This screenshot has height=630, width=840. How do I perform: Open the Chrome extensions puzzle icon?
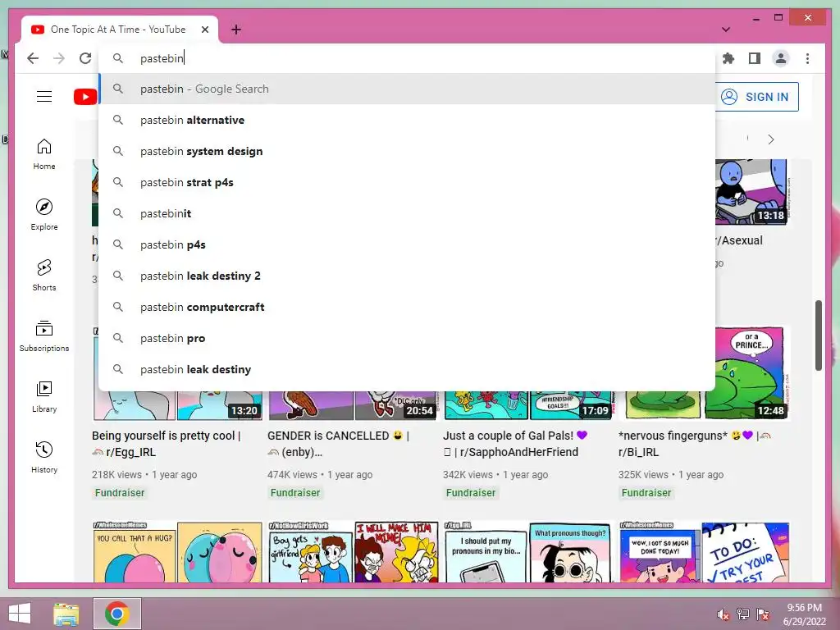[728, 58]
